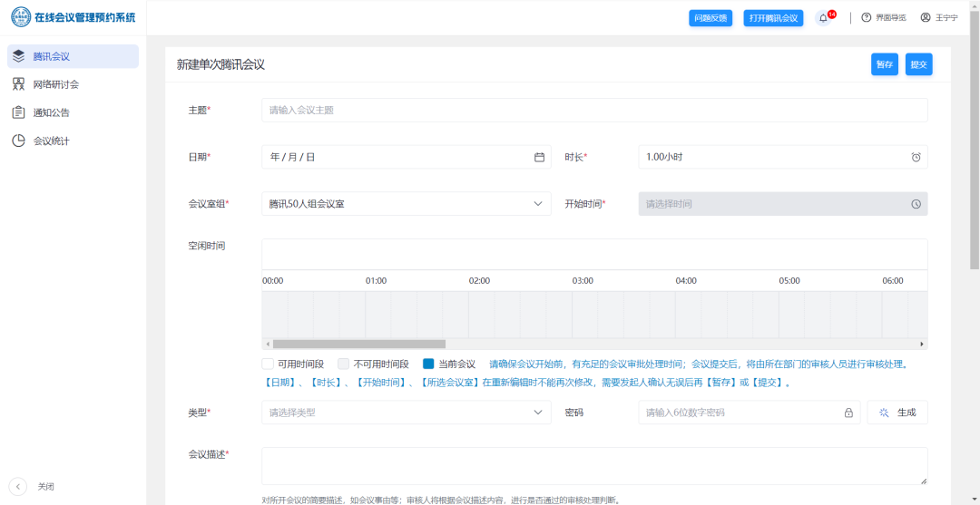Select 腾讯会议 in the sidebar menu
Image resolution: width=980 pixels, height=505 pixels.
[x=73, y=56]
